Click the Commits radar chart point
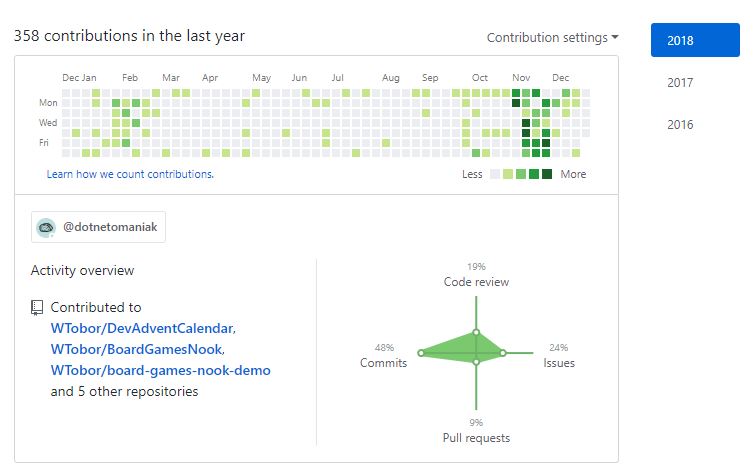The width and height of the screenshot is (754, 475). 421,353
